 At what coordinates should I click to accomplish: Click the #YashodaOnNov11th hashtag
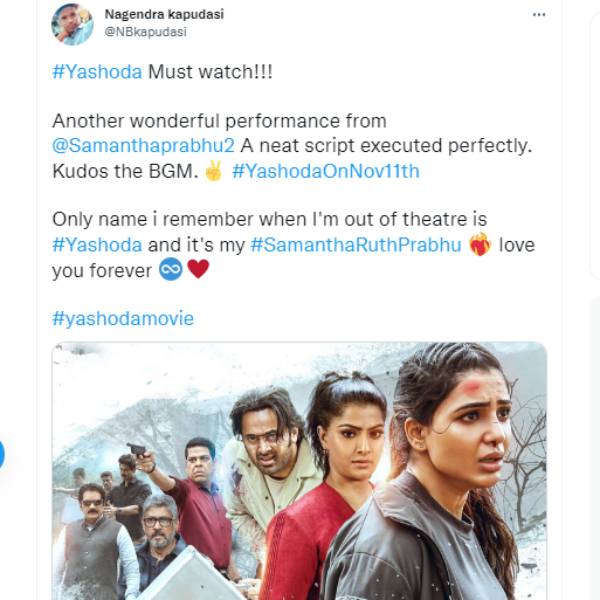pyautogui.click(x=325, y=171)
